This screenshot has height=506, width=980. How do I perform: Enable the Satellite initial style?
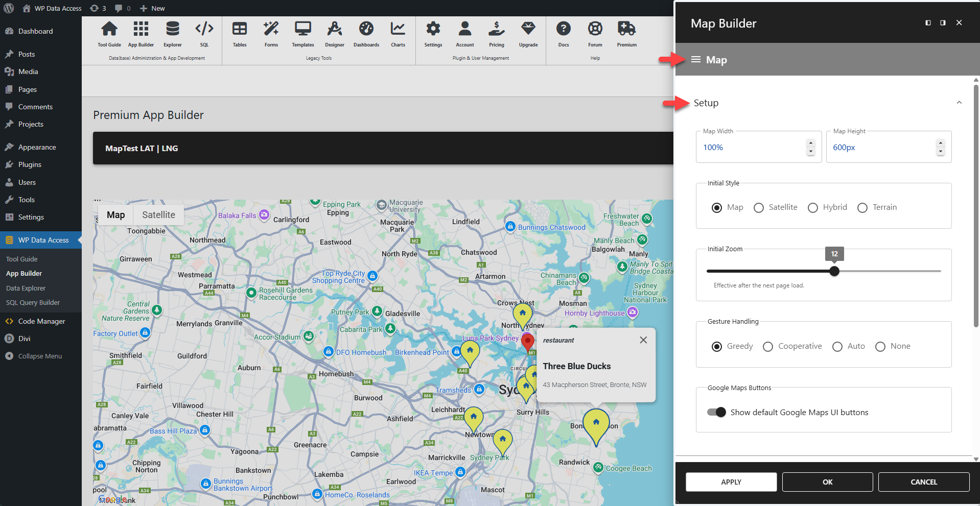(x=758, y=208)
